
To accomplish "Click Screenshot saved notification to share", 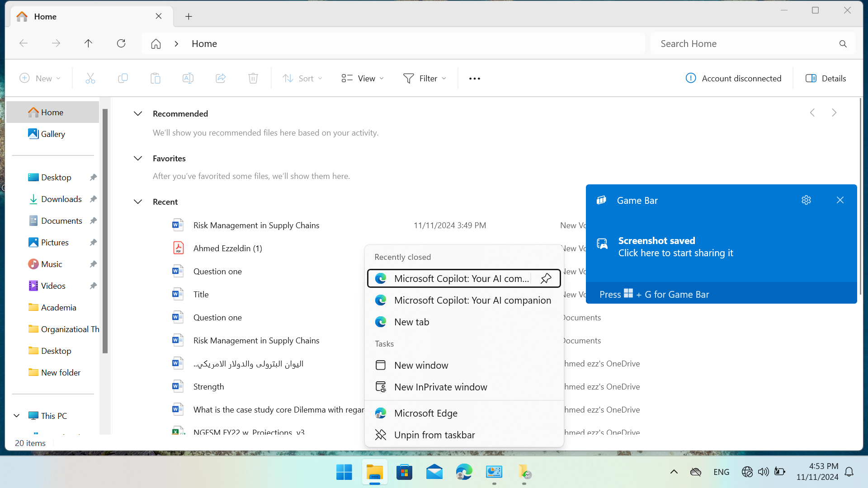I will coord(675,247).
